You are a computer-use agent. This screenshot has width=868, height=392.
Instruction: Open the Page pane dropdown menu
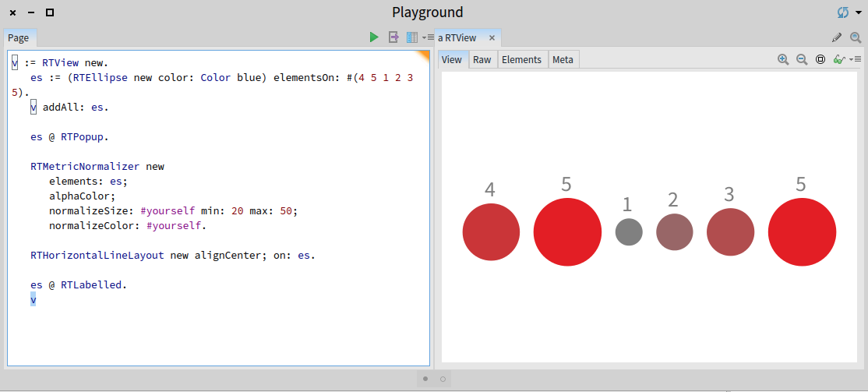[428, 37]
